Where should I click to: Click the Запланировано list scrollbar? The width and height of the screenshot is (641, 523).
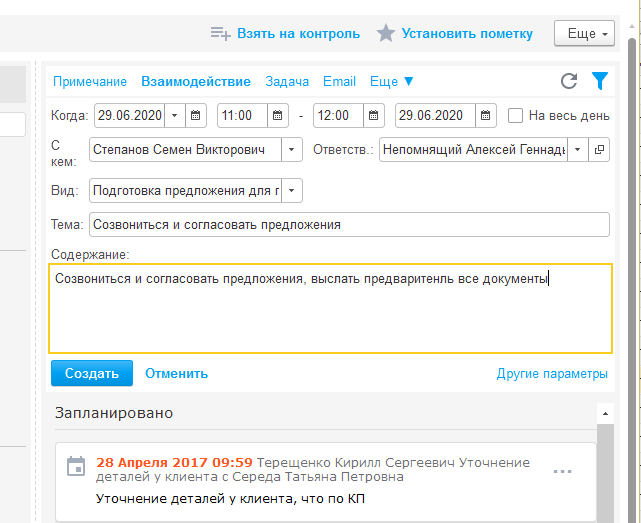click(605, 473)
